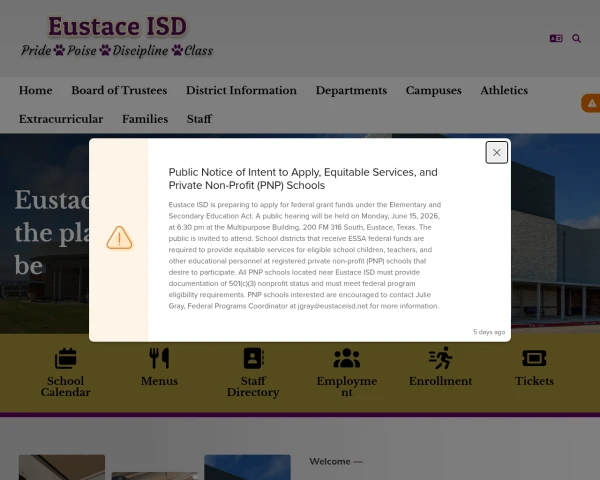Click the Eustace ISD logo title

click(x=117, y=26)
